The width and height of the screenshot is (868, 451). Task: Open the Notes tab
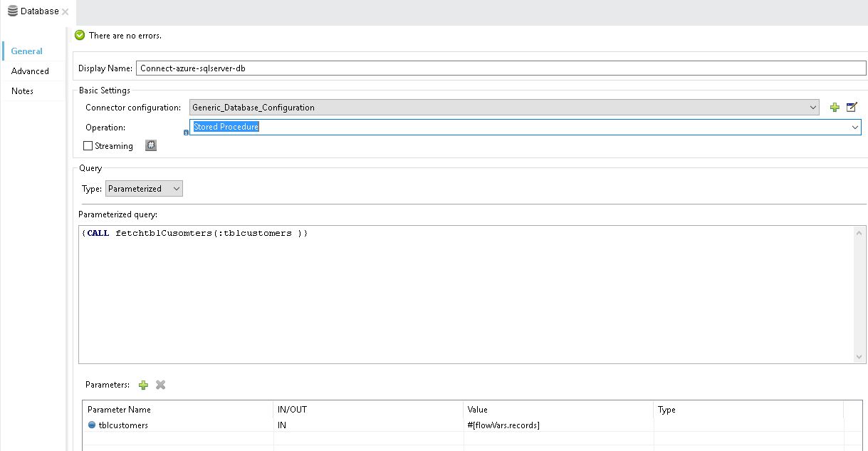point(22,91)
